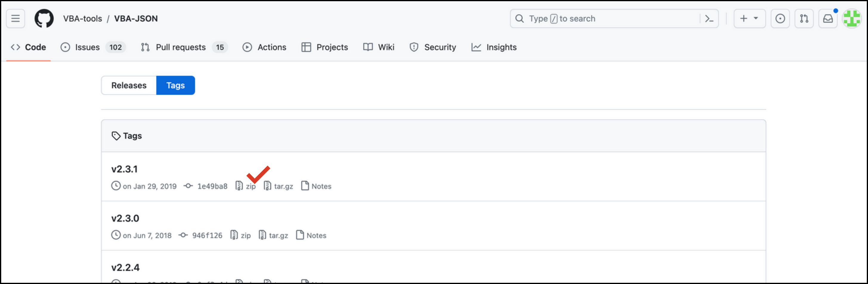This screenshot has width=868, height=284.
Task: View Notes for v2.3.0
Action: (x=311, y=235)
